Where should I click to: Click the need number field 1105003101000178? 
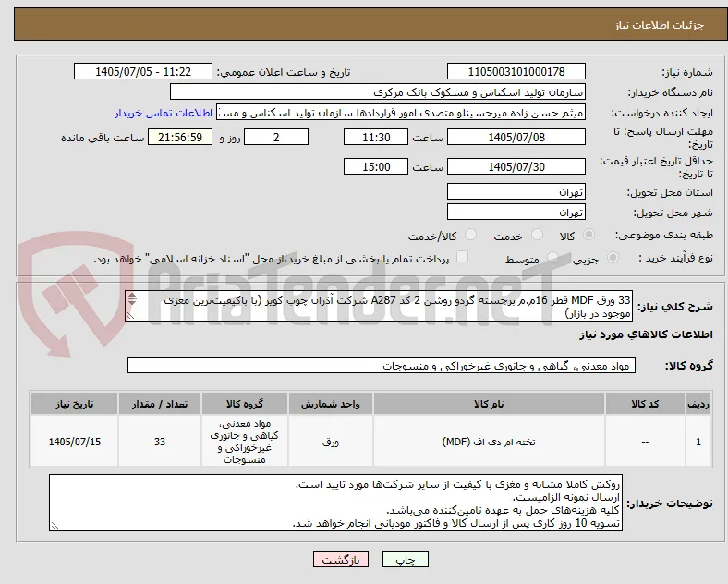click(x=516, y=72)
